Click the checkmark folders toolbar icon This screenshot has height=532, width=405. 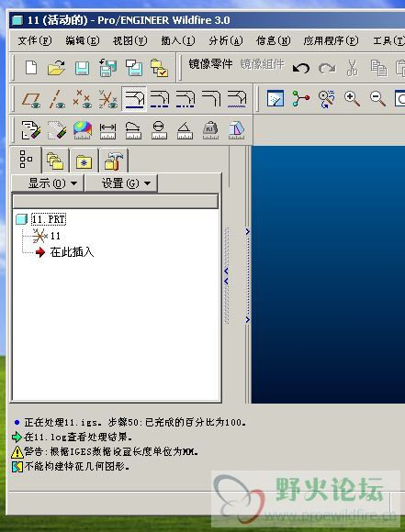(x=160, y=68)
